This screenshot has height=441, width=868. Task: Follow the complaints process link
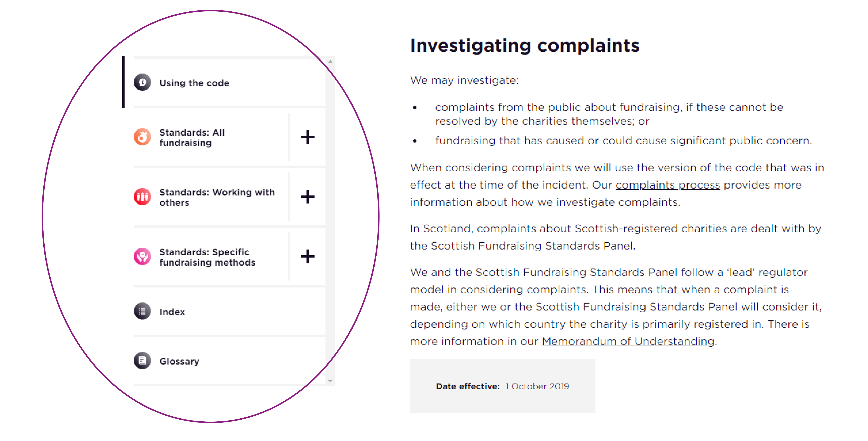coord(667,185)
